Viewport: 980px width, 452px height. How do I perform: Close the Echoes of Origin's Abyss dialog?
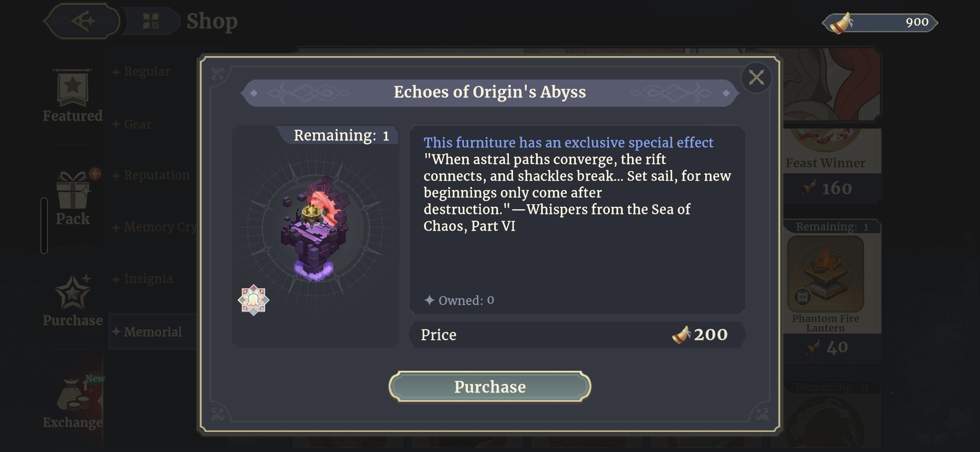click(756, 77)
